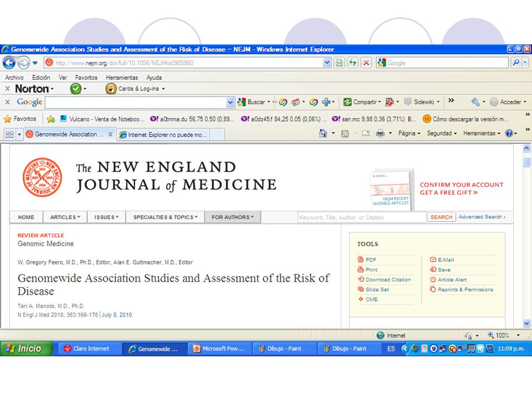
Task: Open the Edición menu
Action: (x=41, y=78)
